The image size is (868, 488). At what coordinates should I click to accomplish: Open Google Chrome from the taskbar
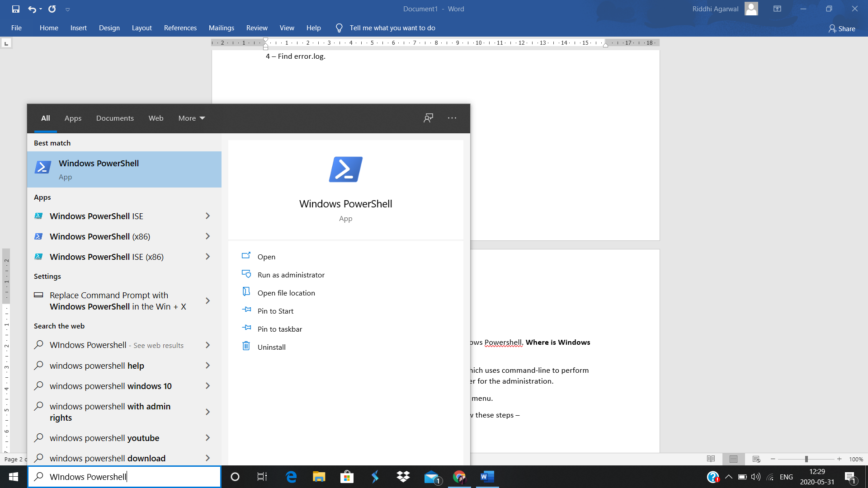459,477
